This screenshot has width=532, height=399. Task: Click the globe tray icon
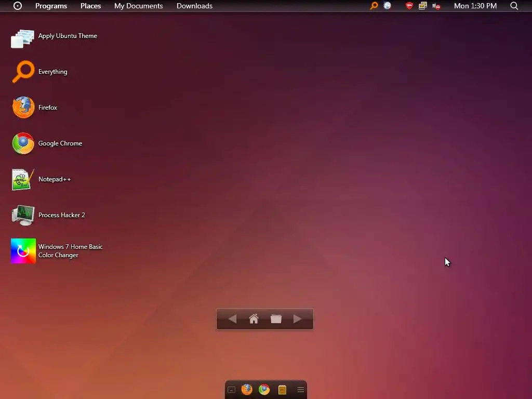click(x=387, y=5)
